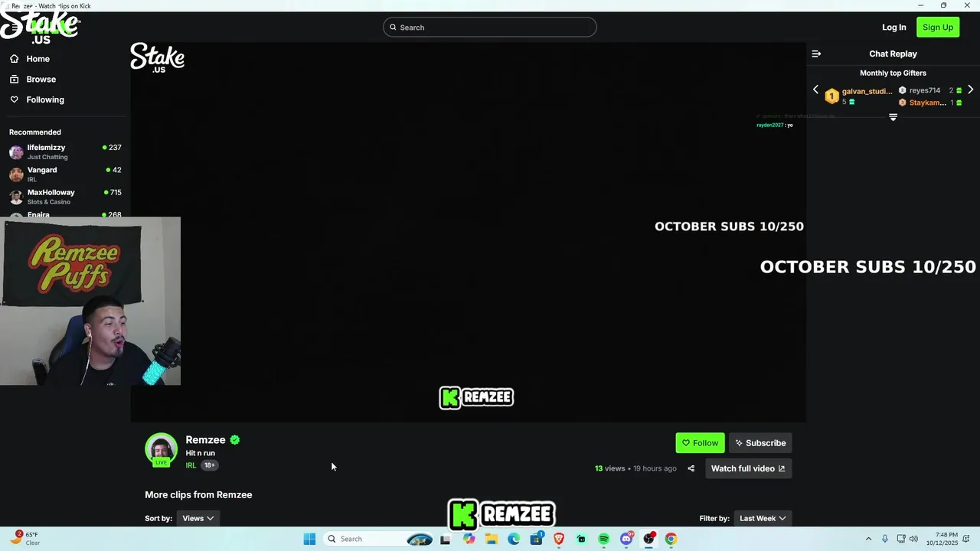Image resolution: width=980 pixels, height=551 pixels.
Task: Open Vangard recommended channel
Action: coord(65,174)
